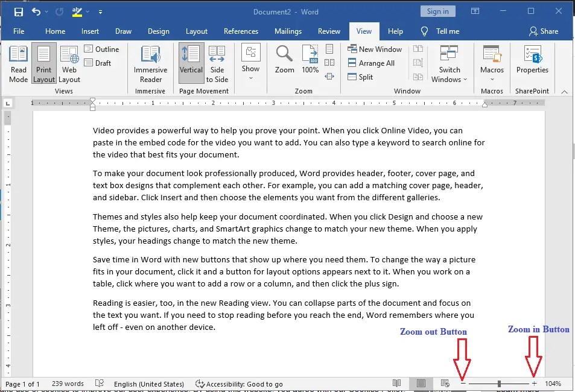The height and width of the screenshot is (392, 575).
Task: Click View Side by Side icon
Action: [418, 49]
